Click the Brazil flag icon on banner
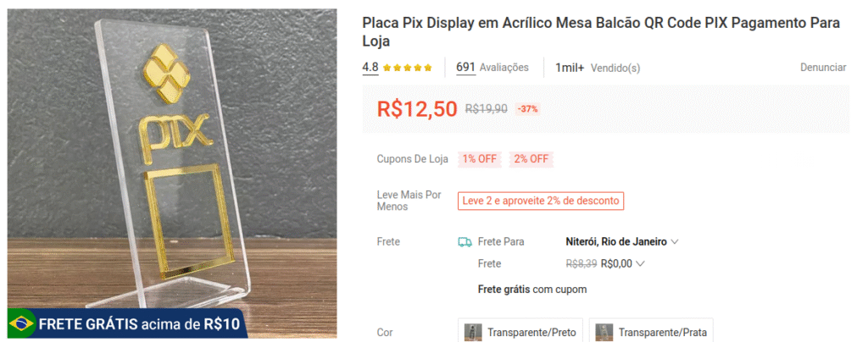The image size is (868, 342). [21, 323]
